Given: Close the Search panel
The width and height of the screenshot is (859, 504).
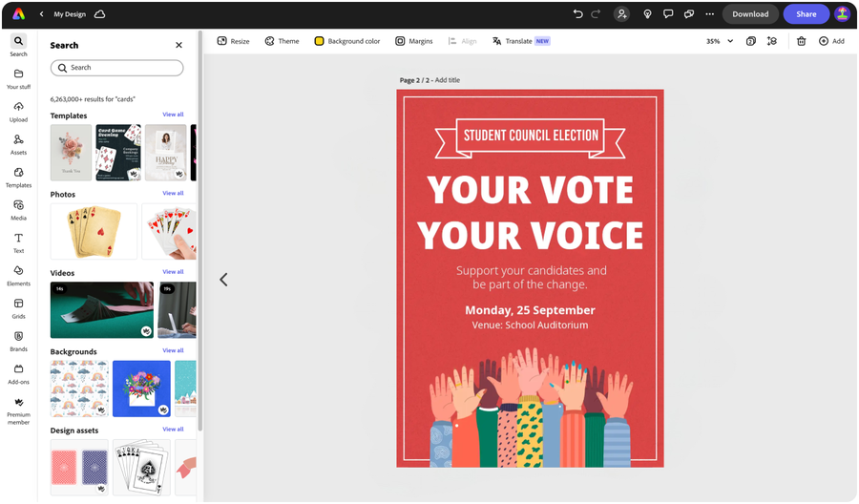Looking at the screenshot, I should point(178,45).
